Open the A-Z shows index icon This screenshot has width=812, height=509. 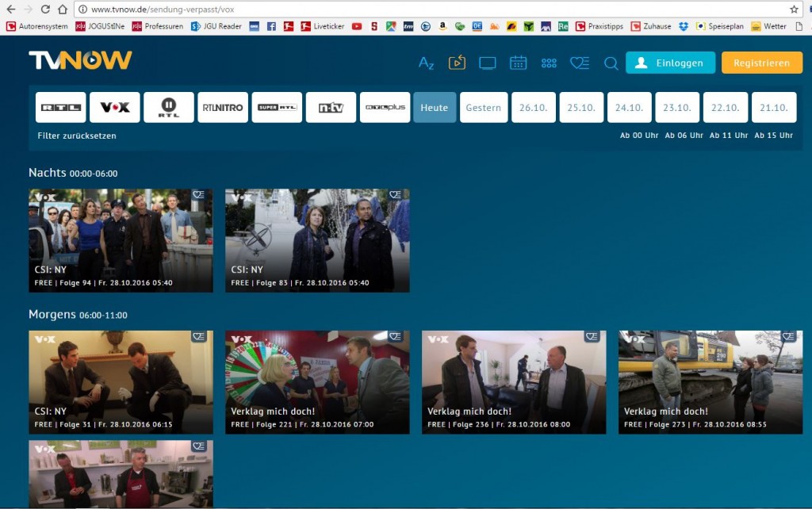pos(426,63)
